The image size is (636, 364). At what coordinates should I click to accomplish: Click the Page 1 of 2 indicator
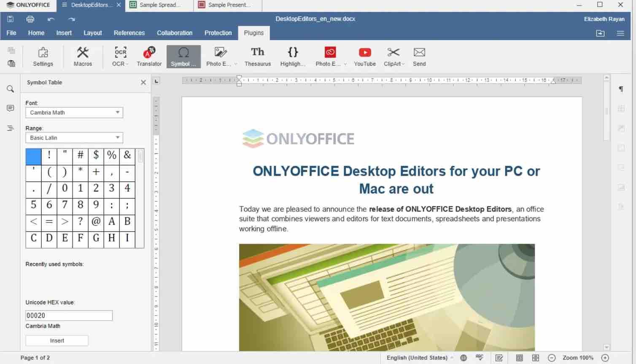click(x=35, y=358)
